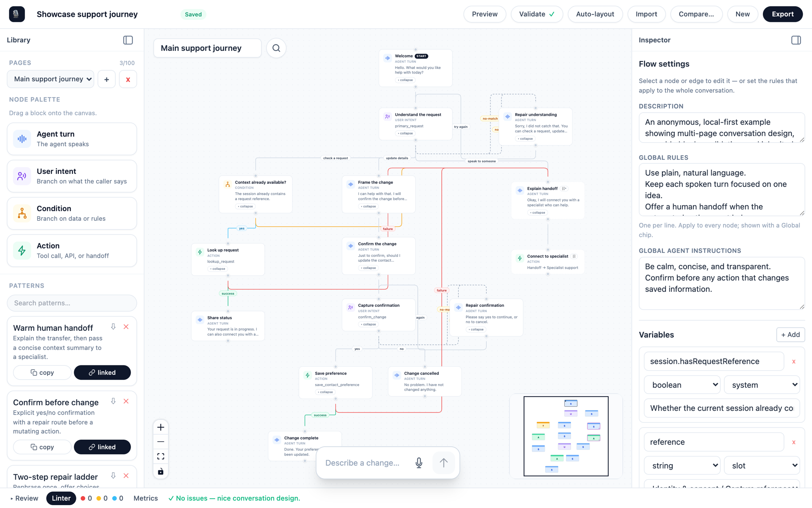Click the Global agent instructions text area
The width and height of the screenshot is (812, 508).
point(721,283)
